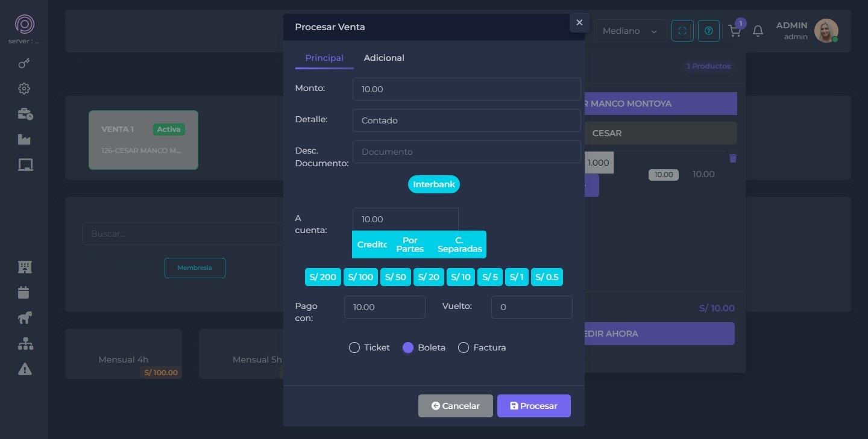Focus the A cuenta input field

coord(406,219)
